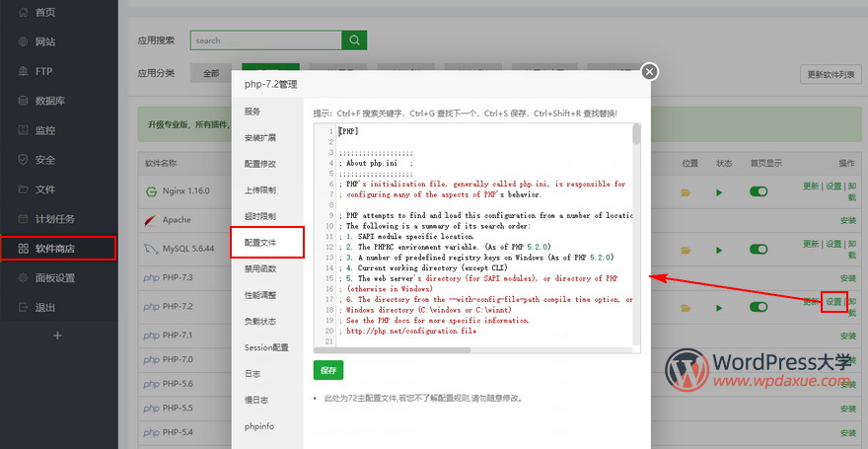Open the 上传限制 tab

267,189
